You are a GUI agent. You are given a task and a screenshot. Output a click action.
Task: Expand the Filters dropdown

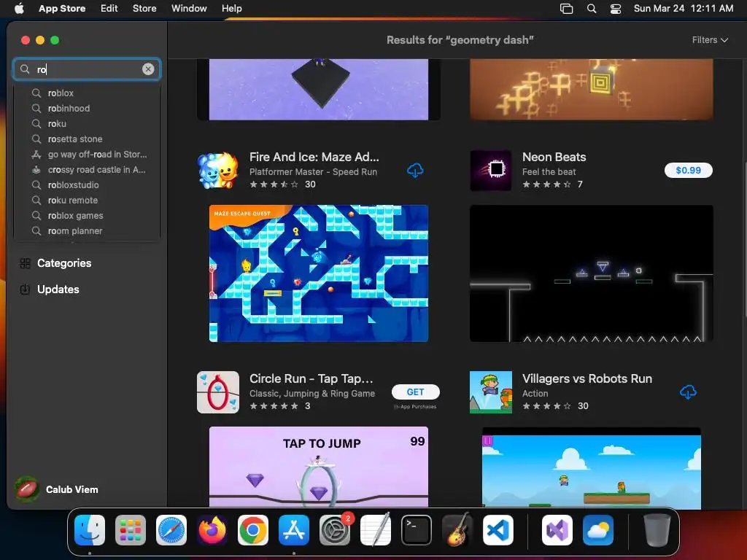pos(709,40)
